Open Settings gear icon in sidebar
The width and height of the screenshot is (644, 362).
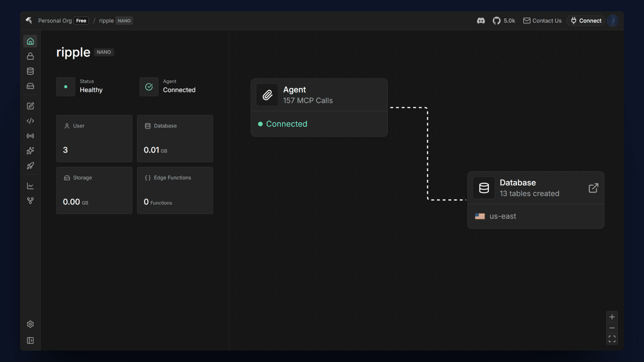click(30, 324)
